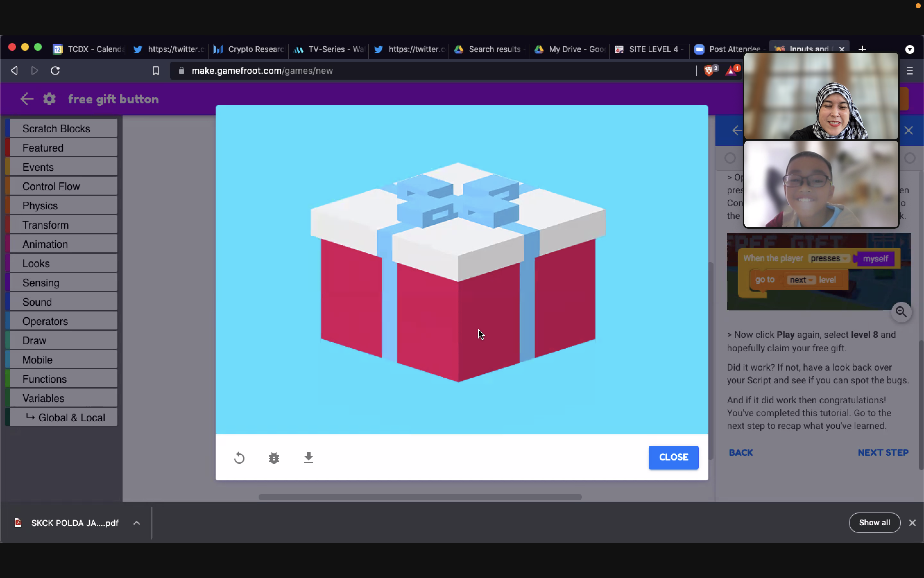
Task: Open tab search dropdown arrow
Action: click(x=910, y=49)
